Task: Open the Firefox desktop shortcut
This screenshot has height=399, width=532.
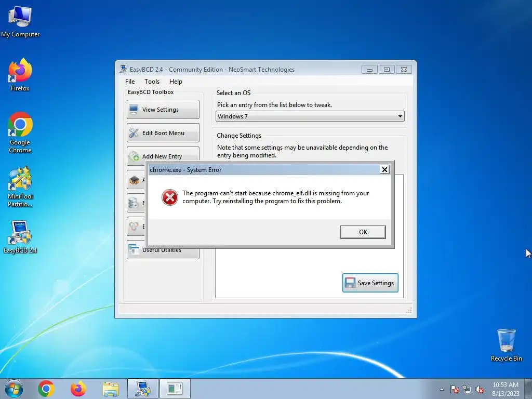Action: coord(20,75)
